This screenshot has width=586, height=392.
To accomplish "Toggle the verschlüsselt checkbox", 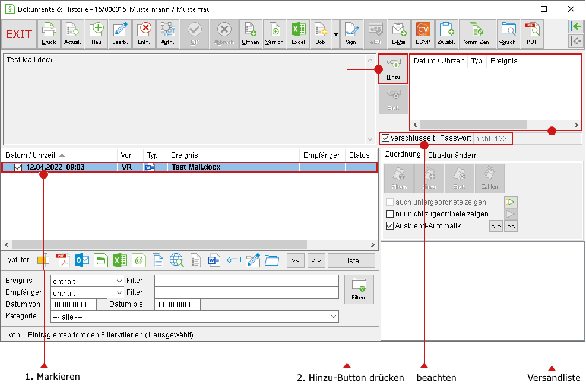I will [386, 138].
